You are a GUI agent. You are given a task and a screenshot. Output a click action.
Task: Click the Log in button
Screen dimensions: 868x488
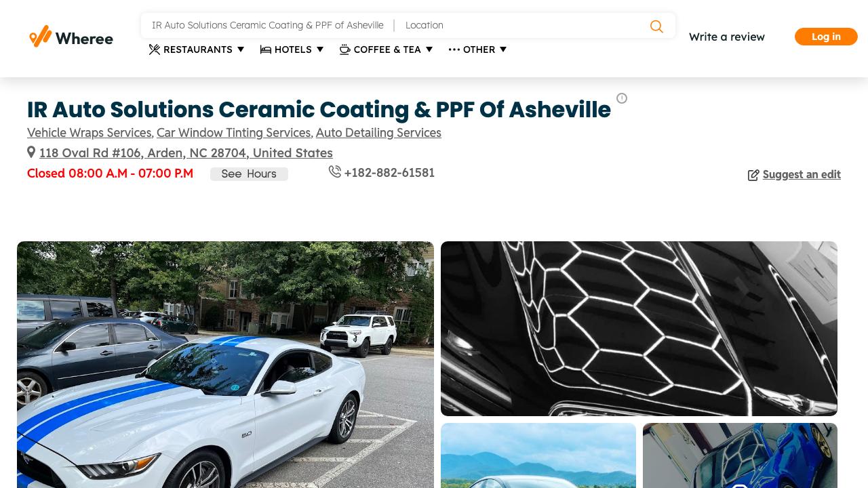pyautogui.click(x=826, y=37)
